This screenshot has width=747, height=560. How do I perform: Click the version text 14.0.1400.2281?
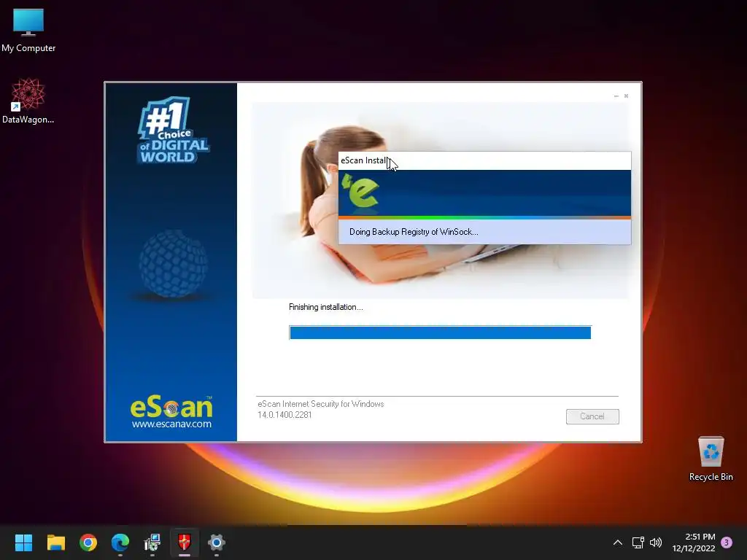coord(285,415)
